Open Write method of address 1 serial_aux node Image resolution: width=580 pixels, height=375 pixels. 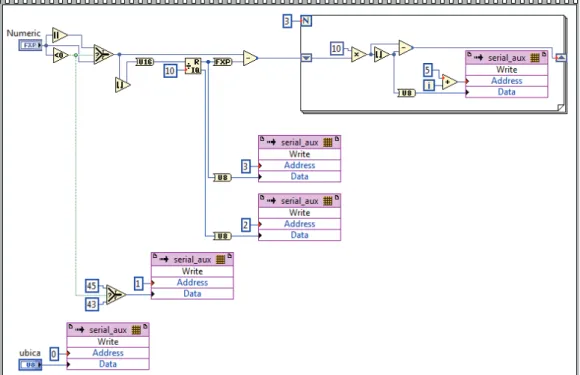click(x=192, y=271)
